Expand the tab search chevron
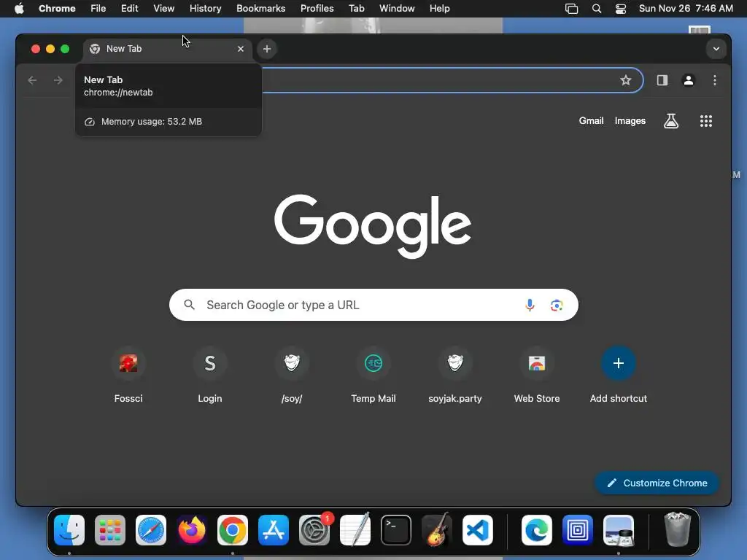The height and width of the screenshot is (560, 747). point(716,49)
